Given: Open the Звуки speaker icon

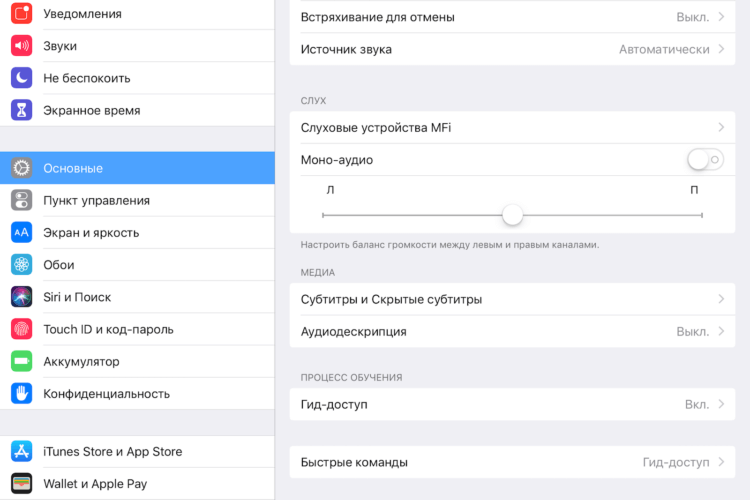Looking at the screenshot, I should 22,45.
